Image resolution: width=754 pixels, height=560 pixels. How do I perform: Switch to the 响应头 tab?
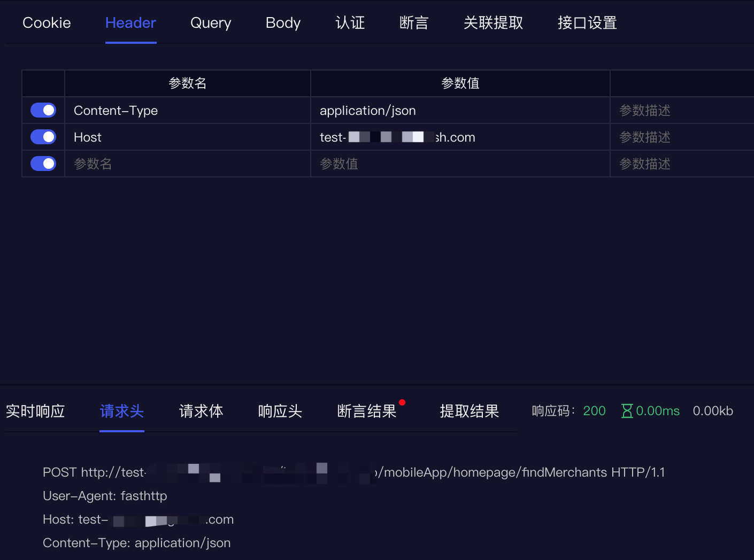(280, 411)
